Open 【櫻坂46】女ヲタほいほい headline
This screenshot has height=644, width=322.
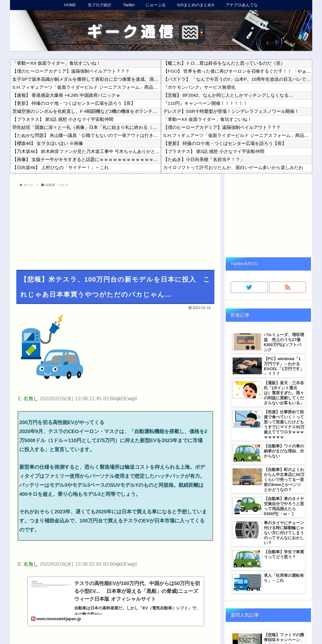pos(86,144)
